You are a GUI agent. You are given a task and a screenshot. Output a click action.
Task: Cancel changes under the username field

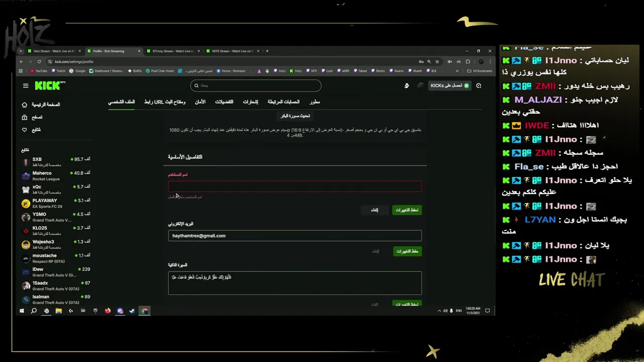pos(374,210)
